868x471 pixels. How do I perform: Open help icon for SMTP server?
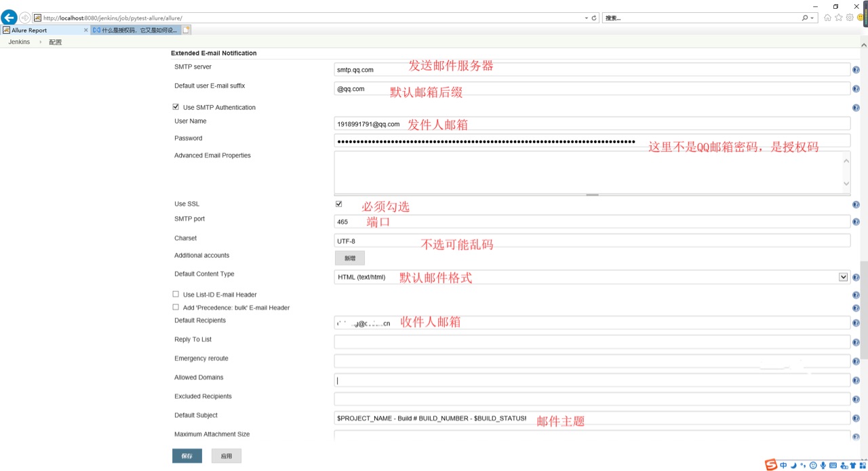(x=856, y=70)
